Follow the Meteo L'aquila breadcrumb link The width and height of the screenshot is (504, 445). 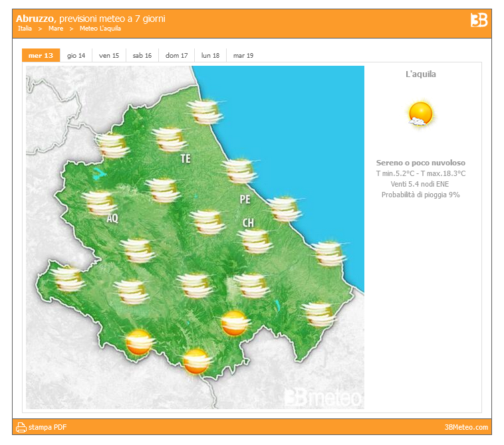100,29
